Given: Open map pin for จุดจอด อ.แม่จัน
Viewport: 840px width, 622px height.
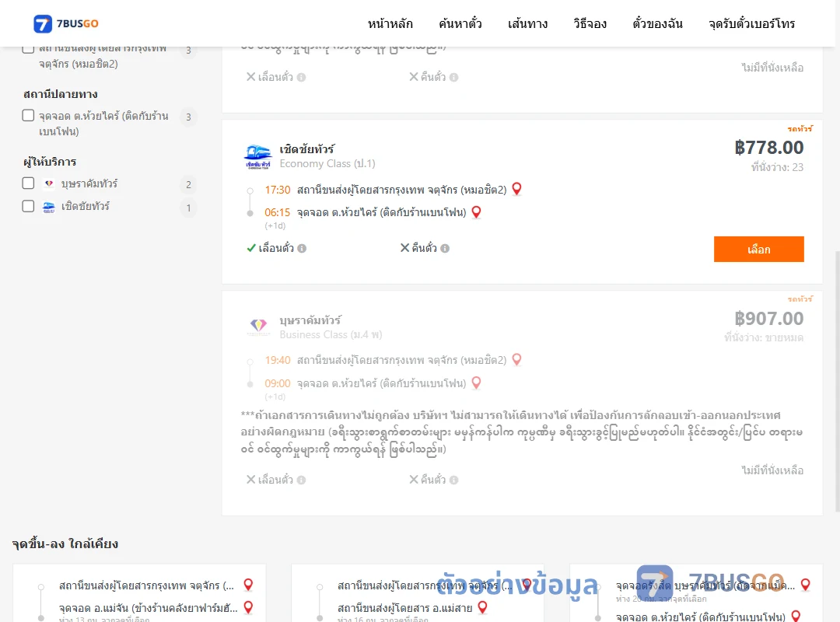Looking at the screenshot, I should (x=248, y=607).
